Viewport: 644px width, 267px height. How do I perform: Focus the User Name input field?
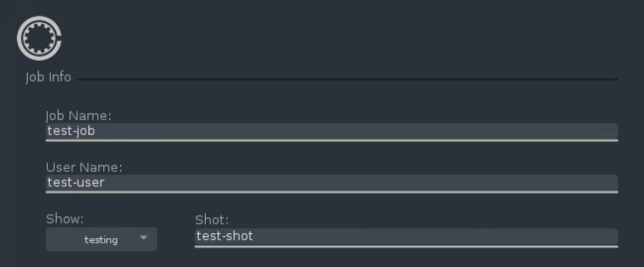[x=332, y=183]
